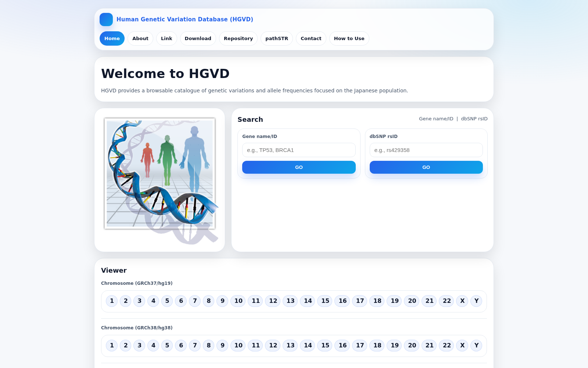
Task: Select chromosome 7 in GRCh37/hg19
Action: pos(195,301)
